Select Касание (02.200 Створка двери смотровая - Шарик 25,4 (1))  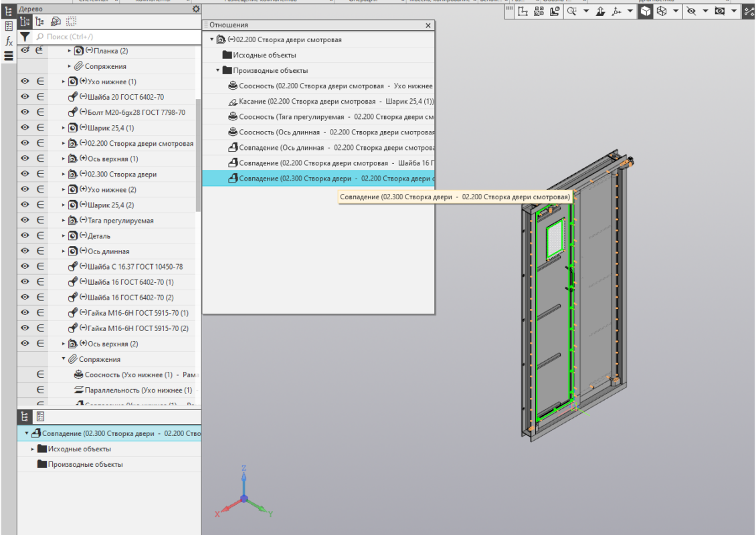tap(318, 101)
